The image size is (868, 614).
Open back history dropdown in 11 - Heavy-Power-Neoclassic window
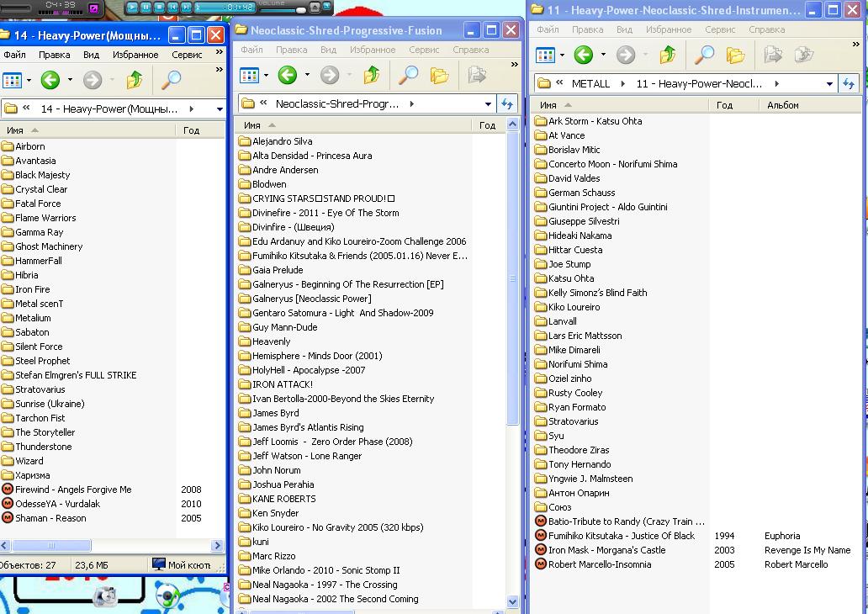pyautogui.click(x=603, y=55)
